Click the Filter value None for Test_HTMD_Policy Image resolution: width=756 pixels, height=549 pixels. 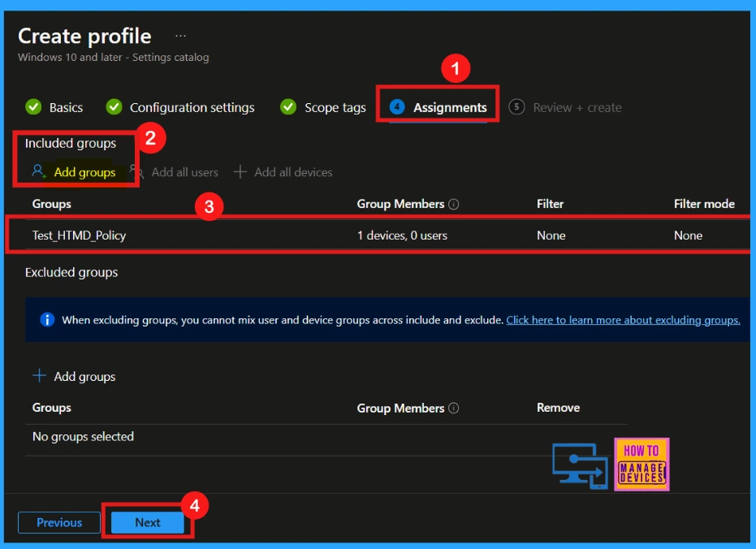551,236
